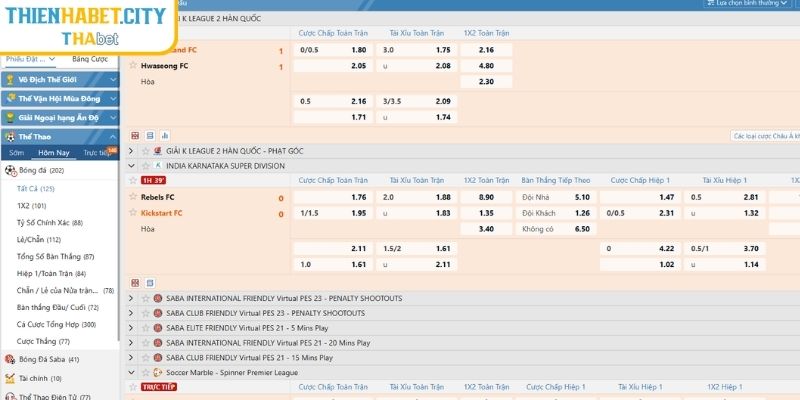This screenshot has height=400, width=800.
Task: Open Tỷ Số Chính Xác (88) bet type
Action: (x=49, y=222)
